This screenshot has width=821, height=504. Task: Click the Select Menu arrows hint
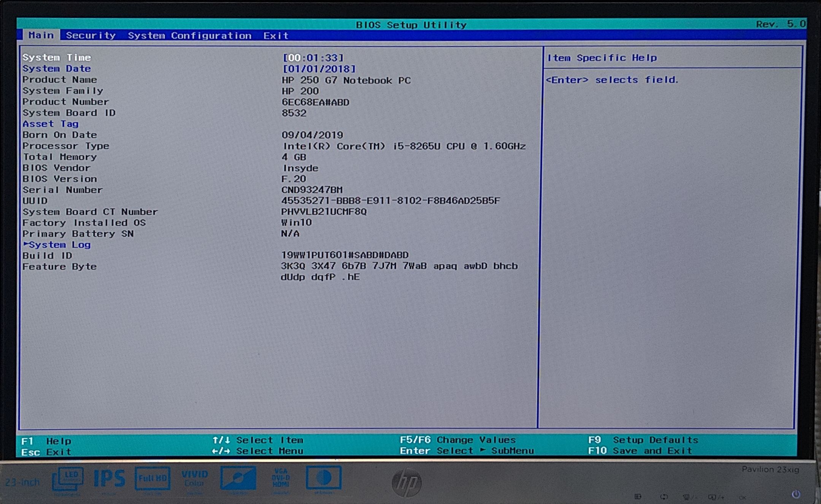258,451
